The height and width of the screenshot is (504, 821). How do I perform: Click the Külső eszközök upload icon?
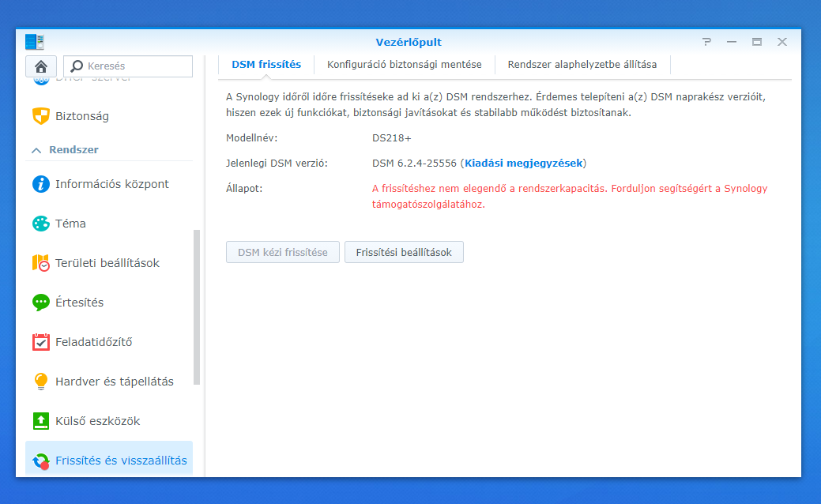click(41, 421)
